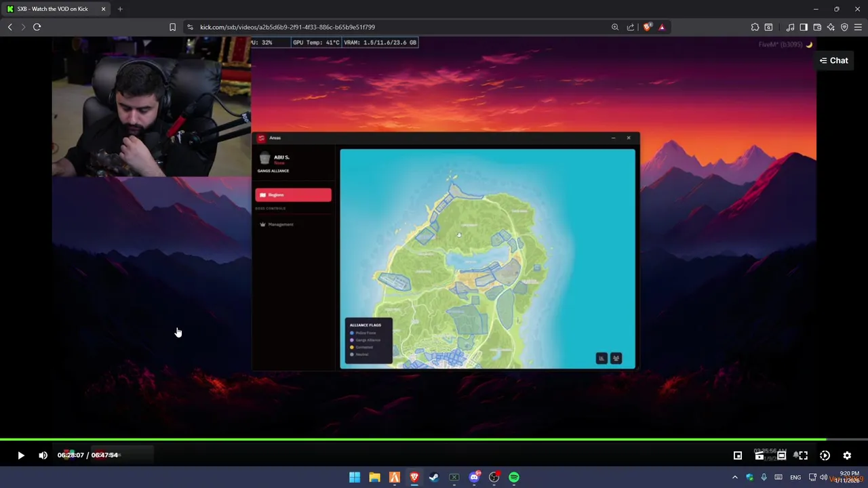This screenshot has height=488, width=868.
Task: Open File Explorer from the taskbar
Action: click(374, 478)
